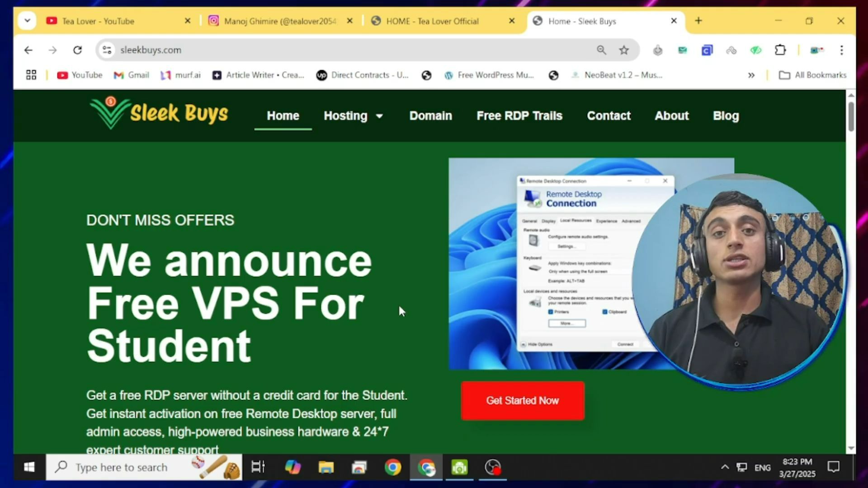
Task: Go back with browser back arrow
Action: 28,50
